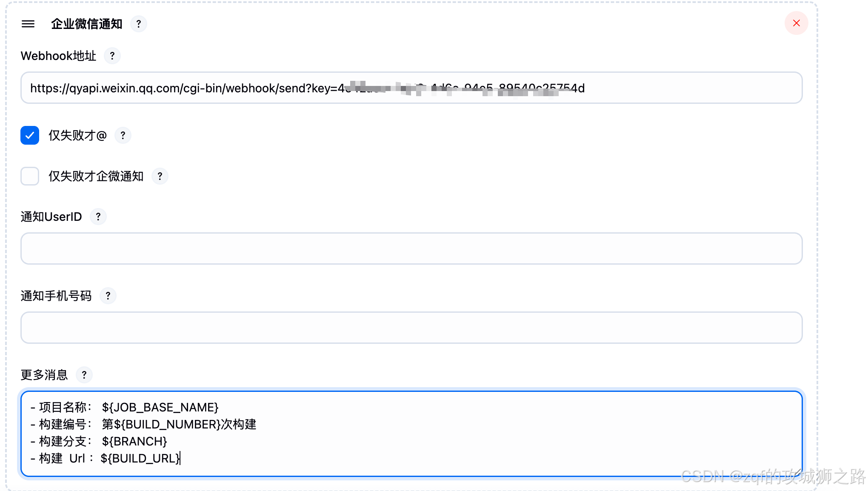
Task: Remove this step with the red X
Action: click(x=796, y=23)
